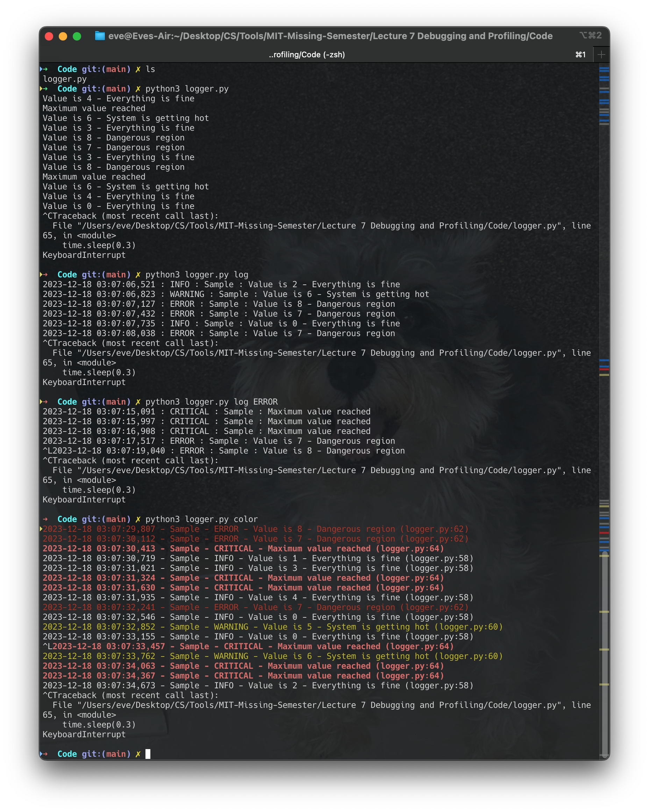Click the folder proxy icon in the title bar
This screenshot has height=812, width=649.
click(100, 36)
